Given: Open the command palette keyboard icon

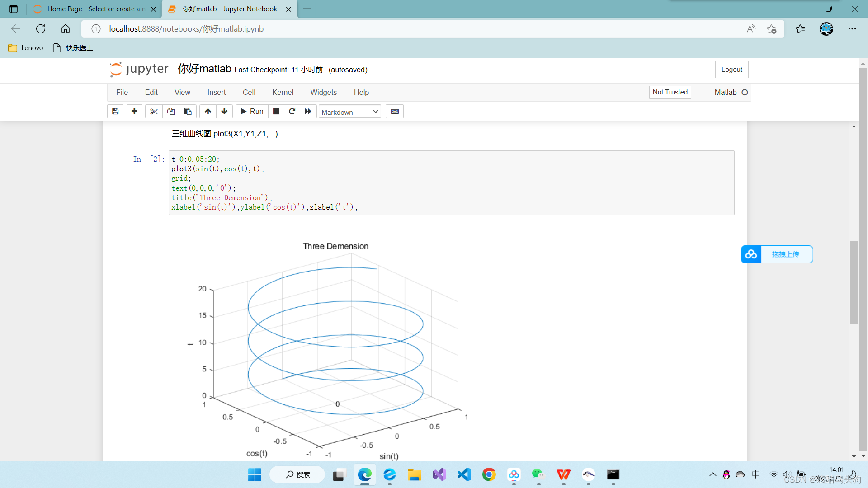Looking at the screenshot, I should tap(395, 112).
